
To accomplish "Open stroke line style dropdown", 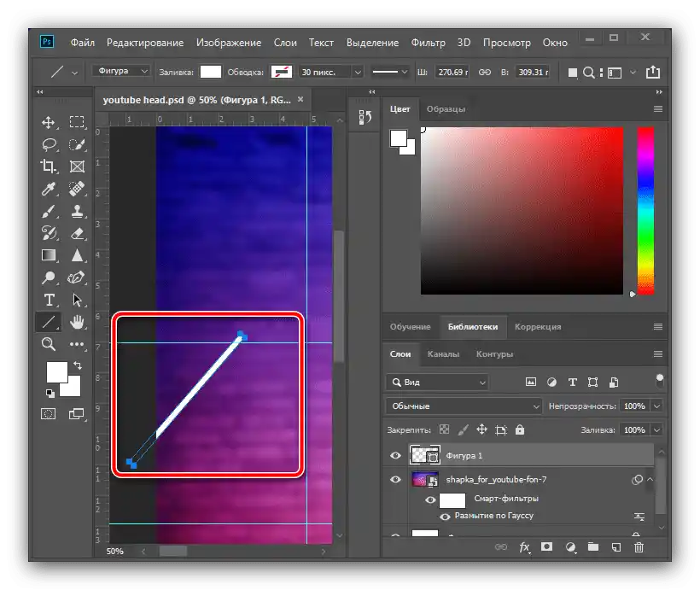I will tap(390, 72).
